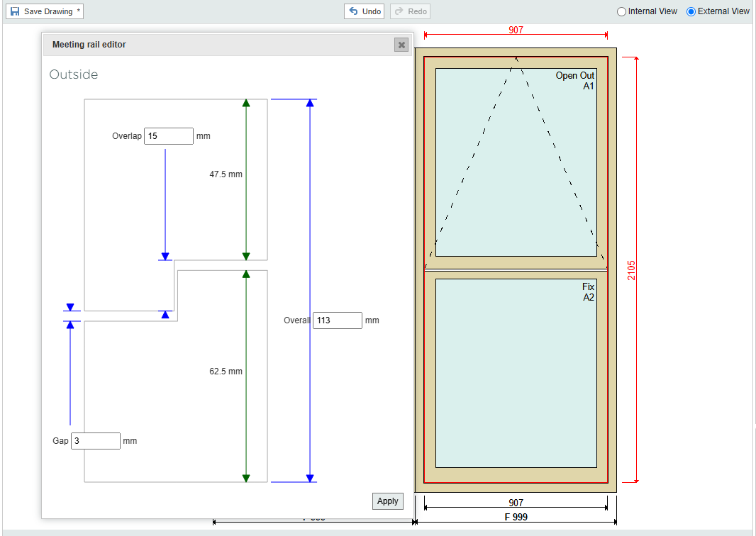Image resolution: width=756 pixels, height=536 pixels.
Task: Select the Open Out A1 top pane
Action: point(516,162)
